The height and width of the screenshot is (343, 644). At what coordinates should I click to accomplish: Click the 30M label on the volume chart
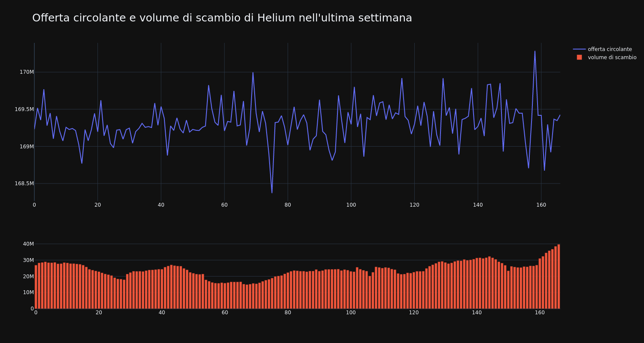[28, 260]
